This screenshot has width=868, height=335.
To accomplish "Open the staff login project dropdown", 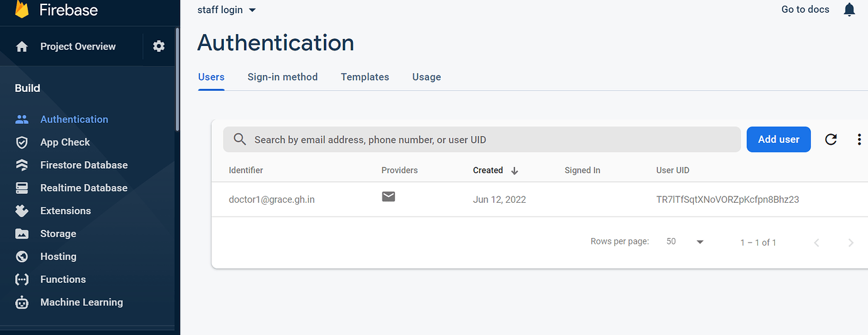I will coord(226,10).
